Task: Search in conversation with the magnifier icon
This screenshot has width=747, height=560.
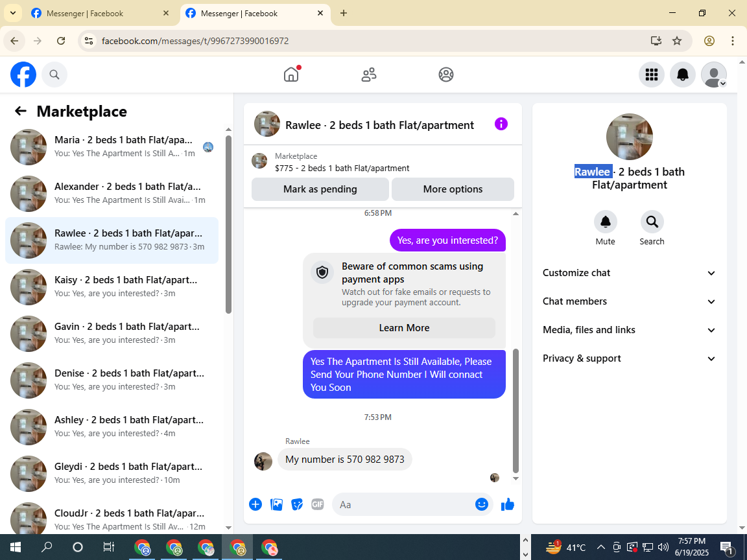Action: click(x=652, y=222)
